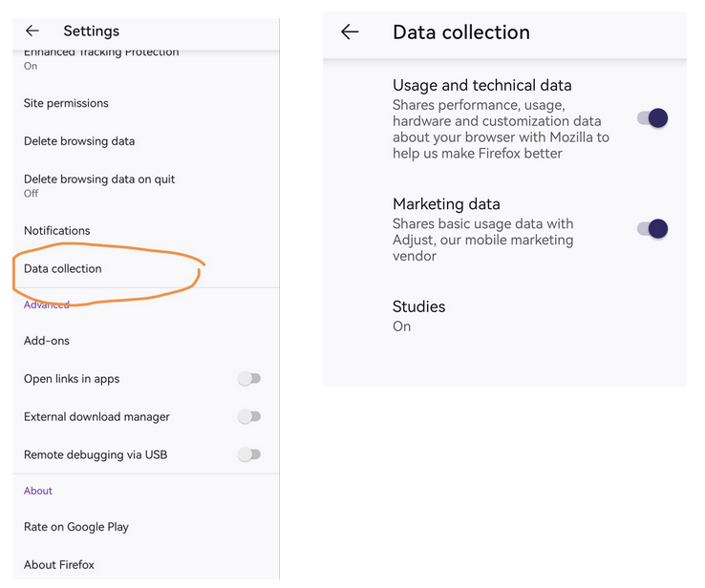The width and height of the screenshot is (705, 588).
Task: Open Delete browsing data on quit
Action: click(x=145, y=185)
